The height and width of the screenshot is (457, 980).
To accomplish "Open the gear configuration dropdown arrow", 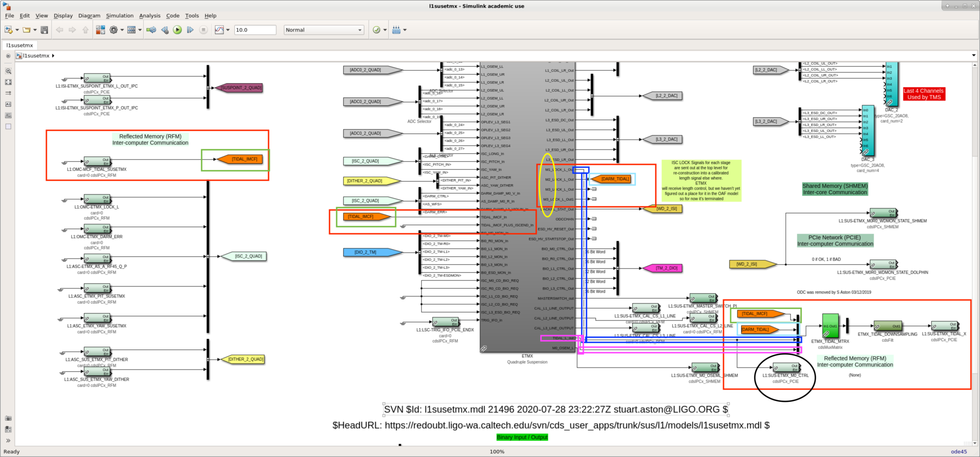I will [x=122, y=30].
